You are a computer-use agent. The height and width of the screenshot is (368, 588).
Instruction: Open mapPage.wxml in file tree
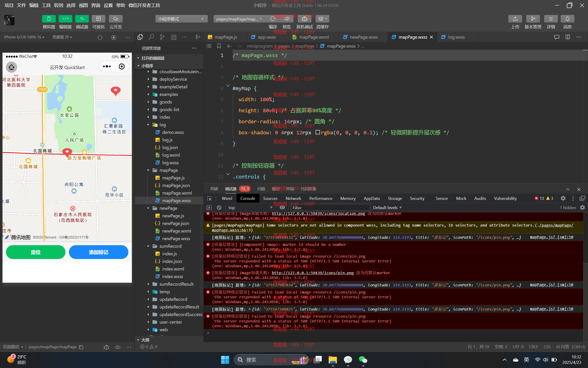pos(177,193)
